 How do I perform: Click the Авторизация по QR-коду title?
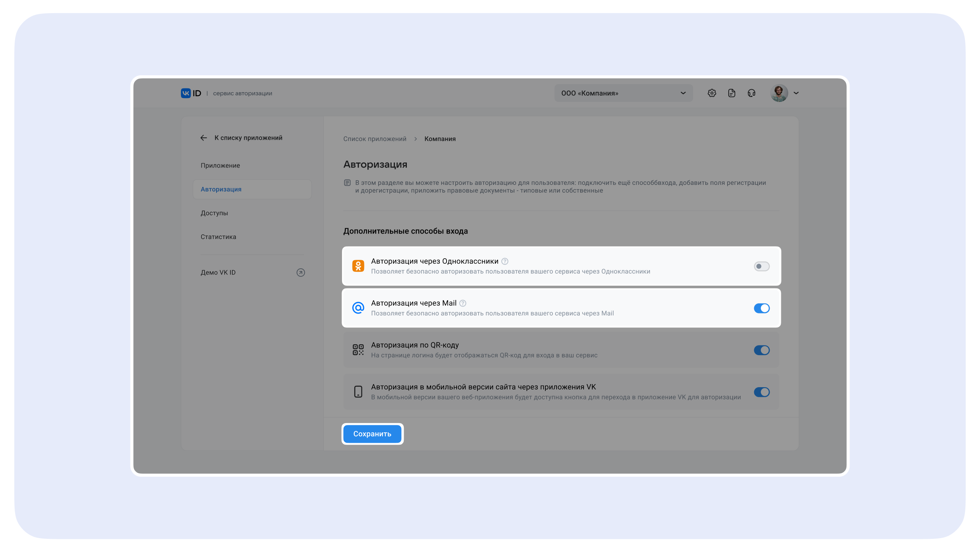tap(415, 345)
